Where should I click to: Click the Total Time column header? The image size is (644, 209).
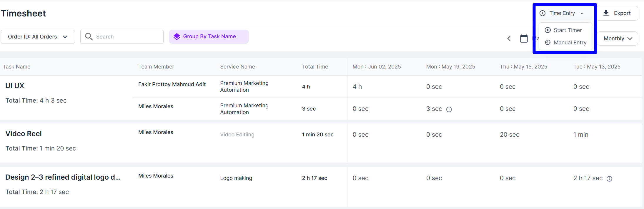[315, 67]
